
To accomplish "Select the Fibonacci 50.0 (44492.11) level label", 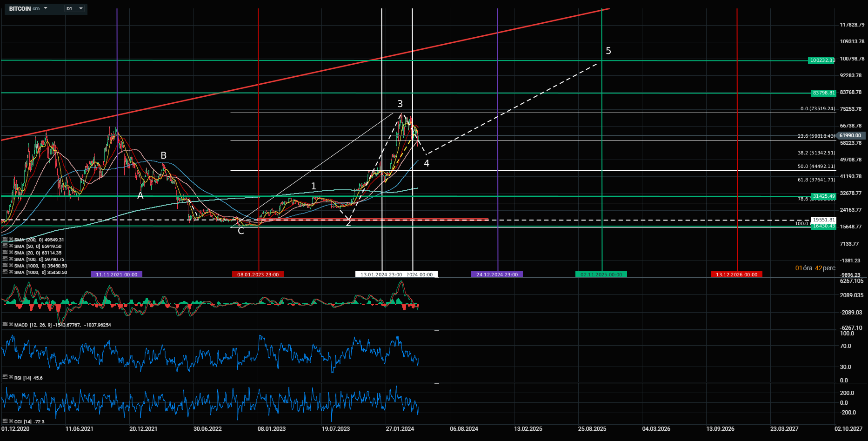I will tap(816, 167).
